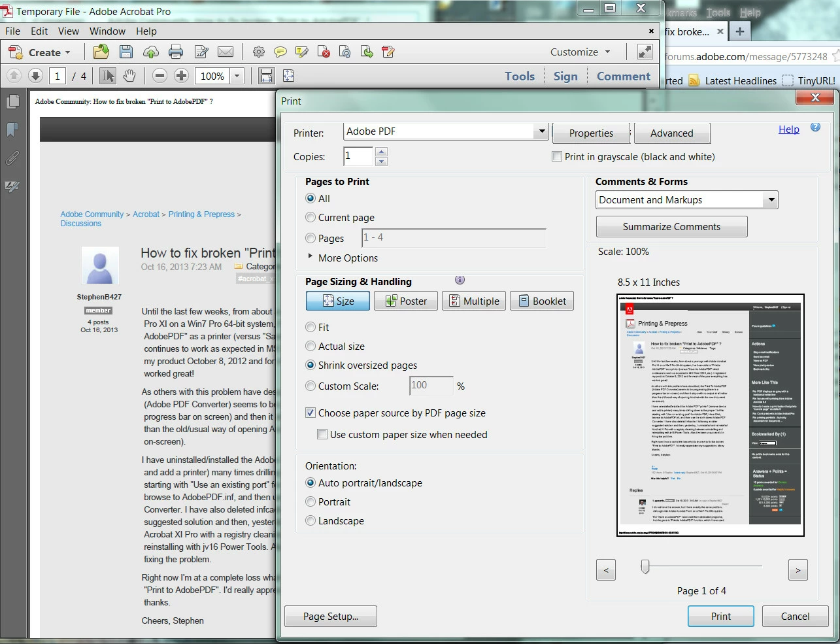Click the delete page icon

tap(324, 52)
